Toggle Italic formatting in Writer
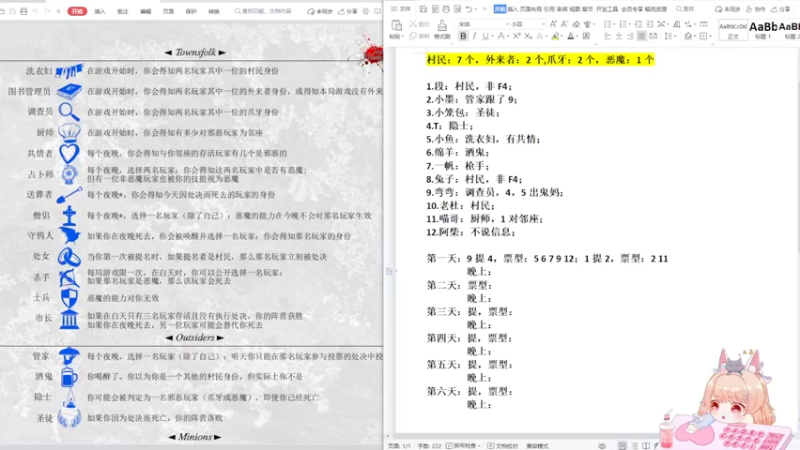800x450 pixels. (474, 36)
